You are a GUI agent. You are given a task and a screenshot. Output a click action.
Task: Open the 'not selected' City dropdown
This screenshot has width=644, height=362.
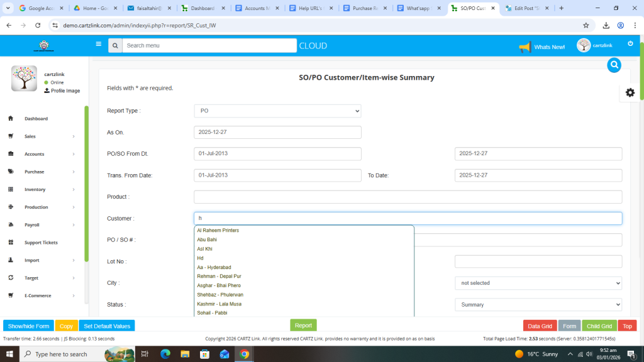pyautogui.click(x=538, y=283)
